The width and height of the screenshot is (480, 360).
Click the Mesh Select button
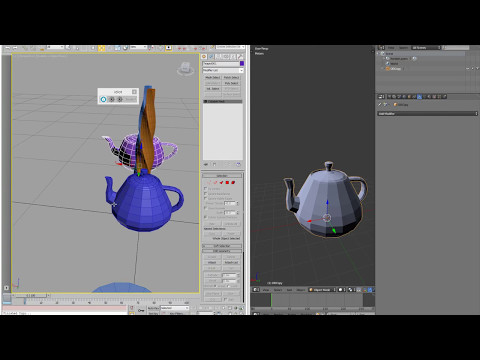213,77
